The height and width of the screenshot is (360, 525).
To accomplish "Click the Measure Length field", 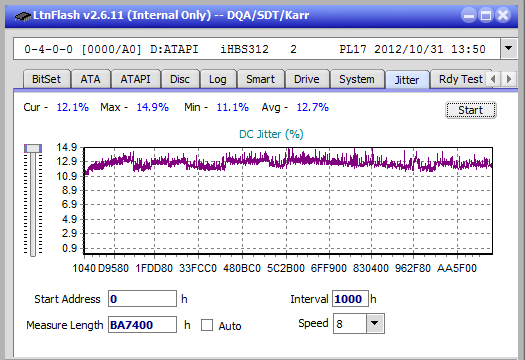I will click(142, 325).
